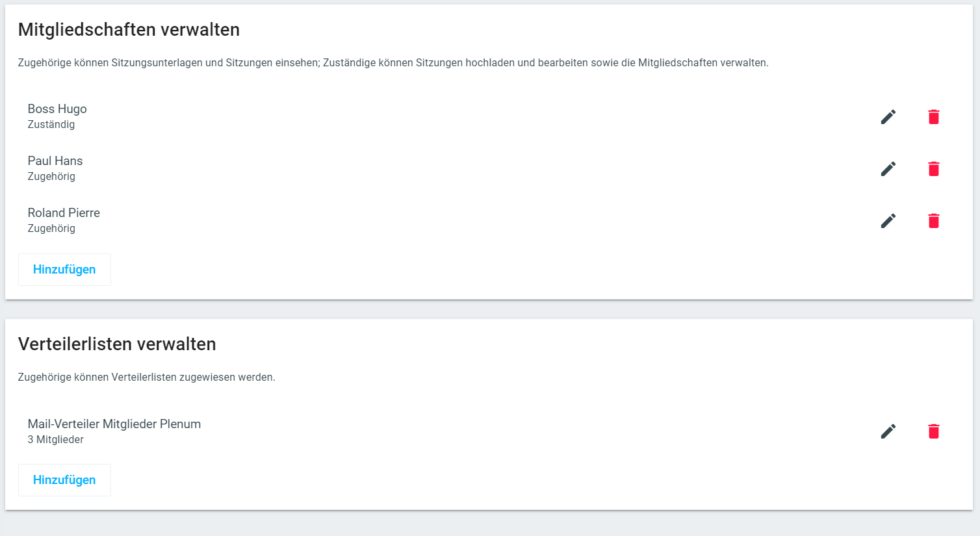Select the Paul Hans member name
The image size is (980, 536).
pos(55,161)
